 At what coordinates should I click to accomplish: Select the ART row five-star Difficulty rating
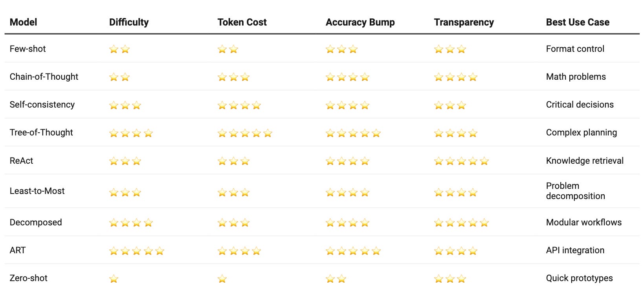[137, 251]
